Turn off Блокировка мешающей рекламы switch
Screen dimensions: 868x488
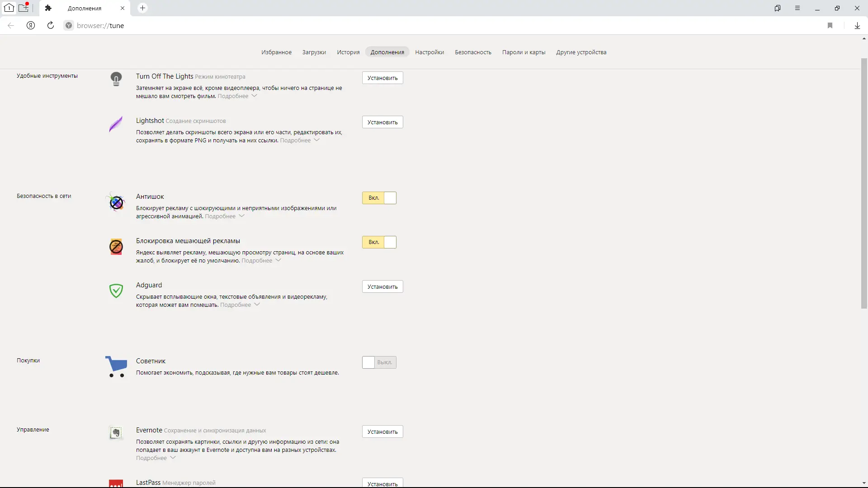pyautogui.click(x=379, y=242)
